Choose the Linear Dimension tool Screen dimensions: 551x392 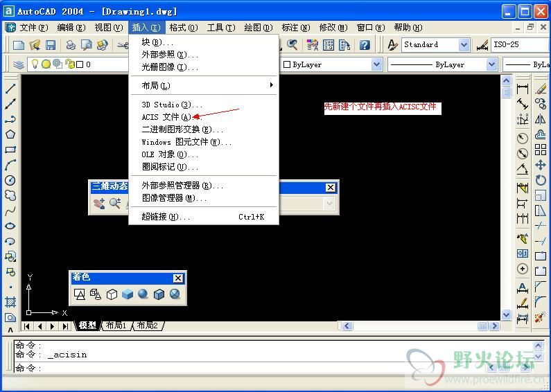(523, 89)
